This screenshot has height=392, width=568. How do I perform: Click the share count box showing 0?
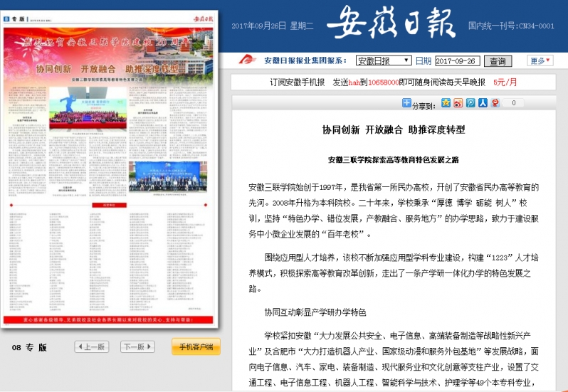[x=513, y=103]
